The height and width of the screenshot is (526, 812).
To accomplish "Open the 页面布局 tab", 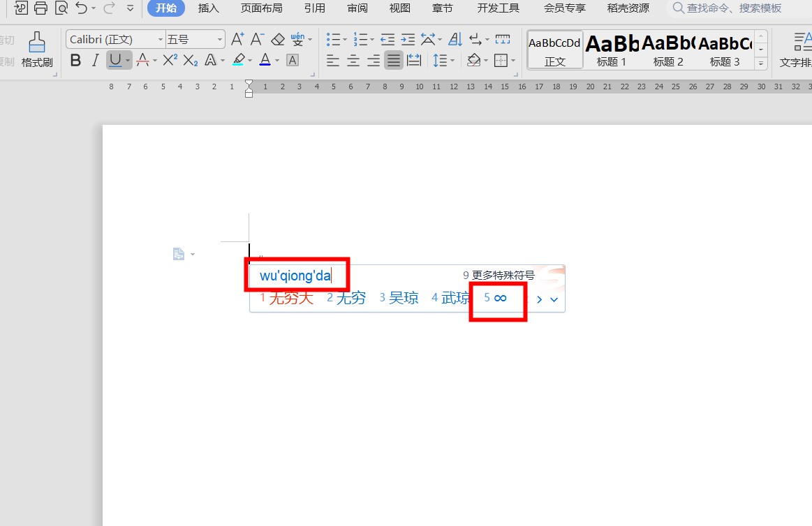I will [261, 8].
